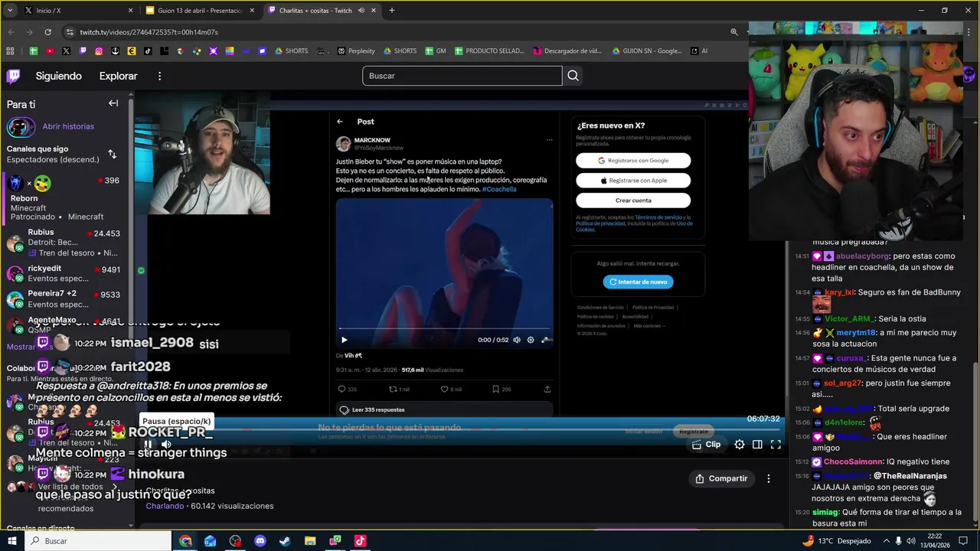The width and height of the screenshot is (980, 551).
Task: Open the Explorar tab
Action: click(x=118, y=76)
